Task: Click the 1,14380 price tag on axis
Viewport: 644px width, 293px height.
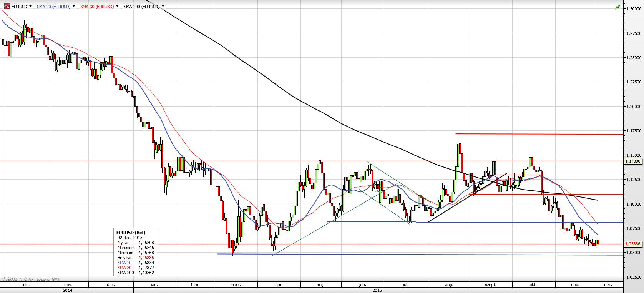Action: click(x=633, y=161)
